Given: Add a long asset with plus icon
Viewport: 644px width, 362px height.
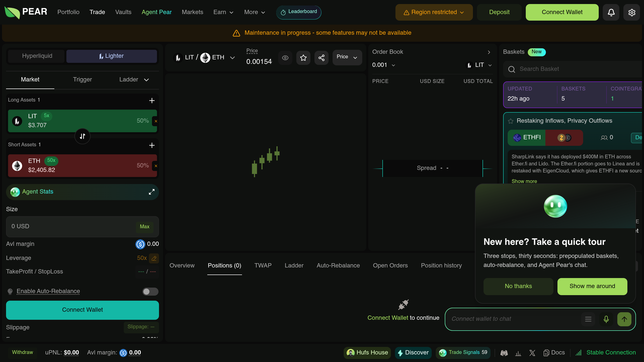Looking at the screenshot, I should (152, 101).
